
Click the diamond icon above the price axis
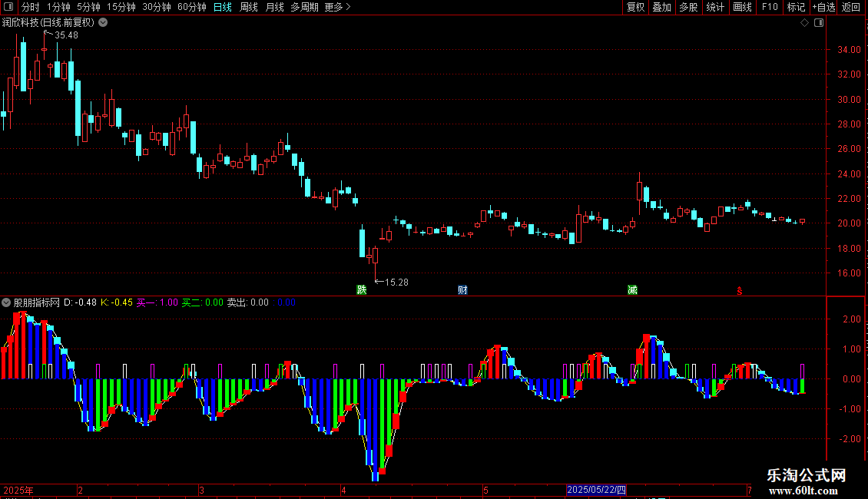coord(804,23)
